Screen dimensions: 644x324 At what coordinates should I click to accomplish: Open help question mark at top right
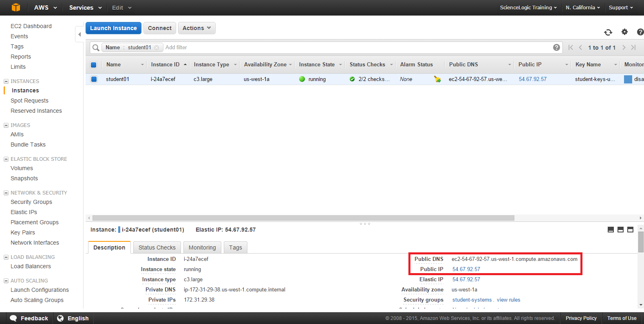pos(640,32)
